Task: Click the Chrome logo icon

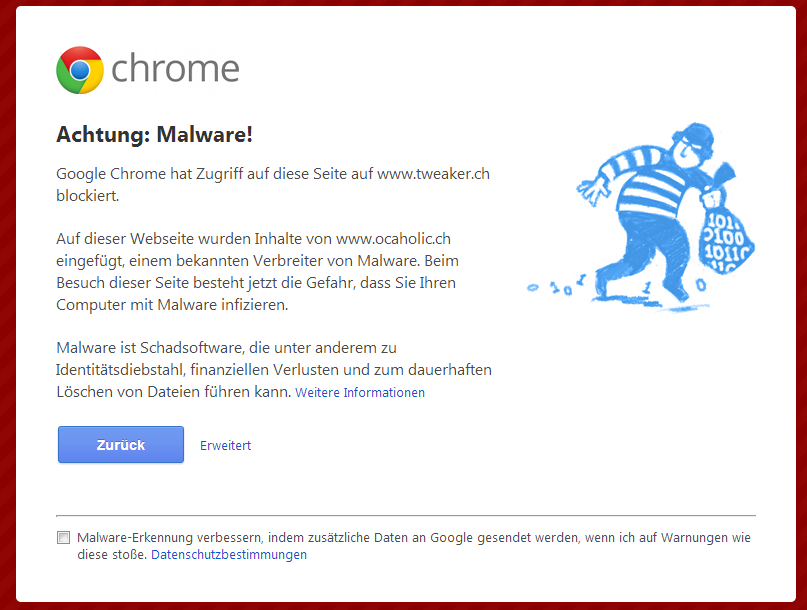Action: (80, 70)
